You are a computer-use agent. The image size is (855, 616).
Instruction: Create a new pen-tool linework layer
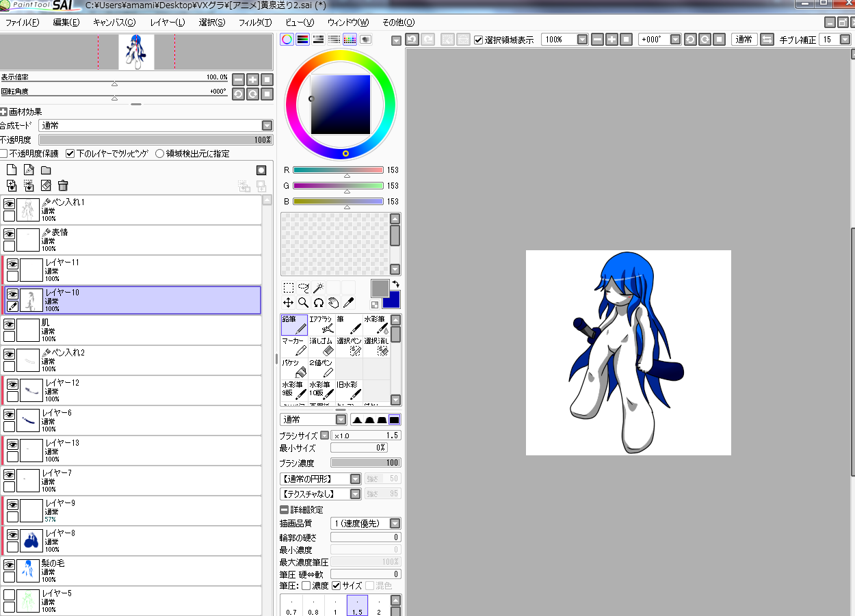[x=29, y=170]
